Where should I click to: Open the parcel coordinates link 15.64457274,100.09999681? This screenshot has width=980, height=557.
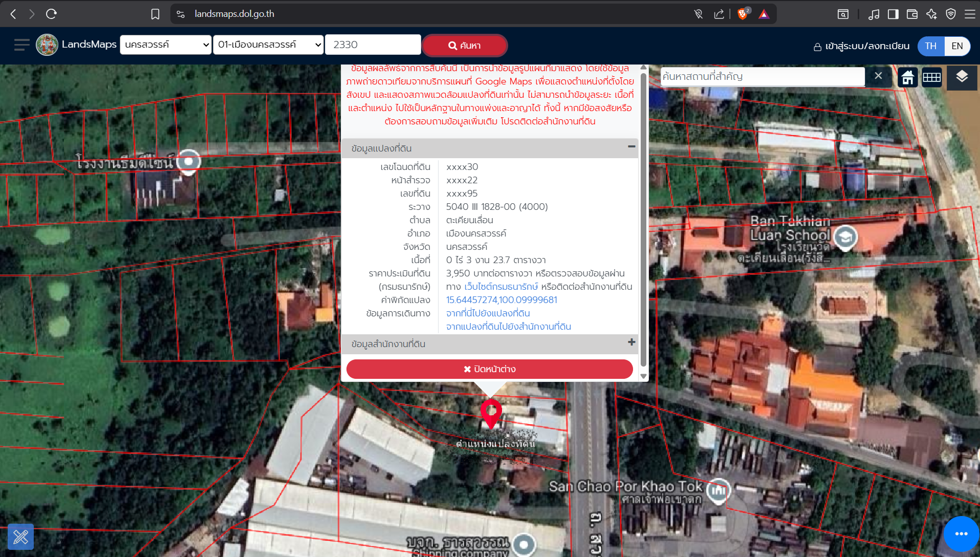pyautogui.click(x=502, y=300)
